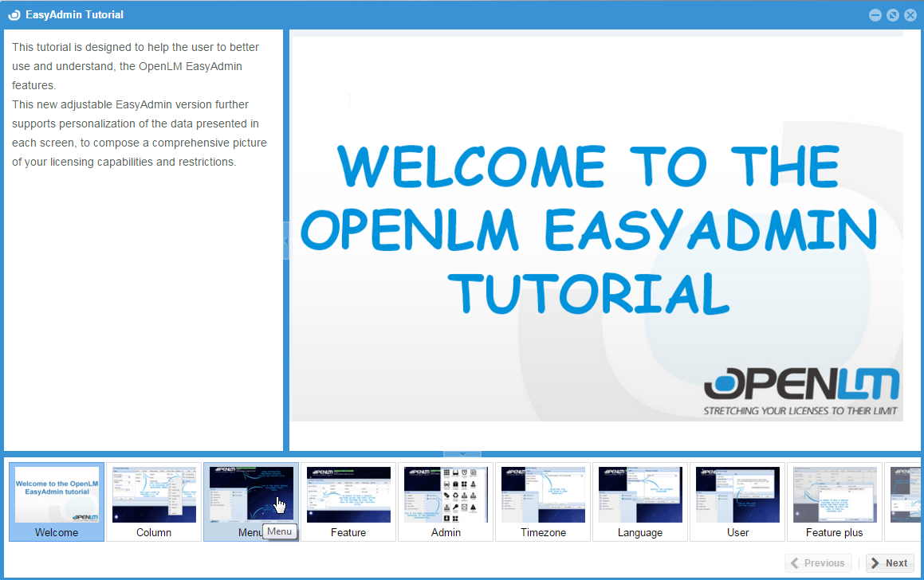
Task: Click the Previous button
Action: (818, 563)
